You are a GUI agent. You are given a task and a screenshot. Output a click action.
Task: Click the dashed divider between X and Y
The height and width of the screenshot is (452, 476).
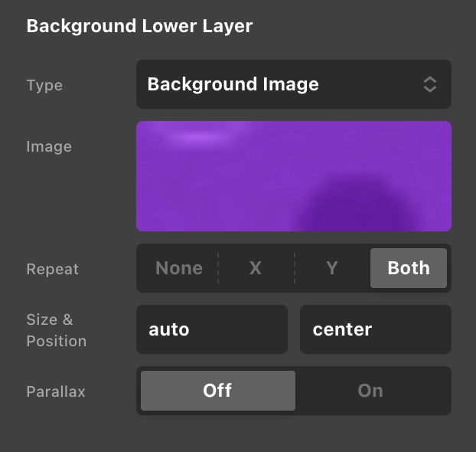pyautogui.click(x=294, y=268)
